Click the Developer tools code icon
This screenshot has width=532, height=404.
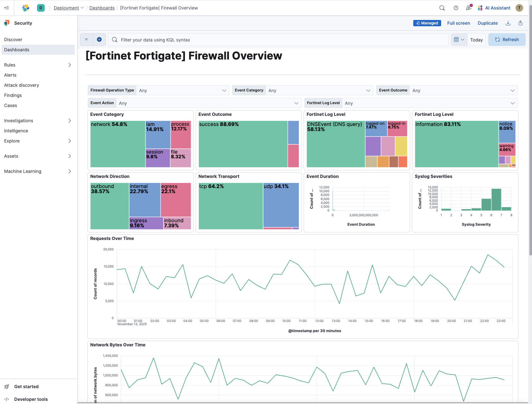point(7,399)
